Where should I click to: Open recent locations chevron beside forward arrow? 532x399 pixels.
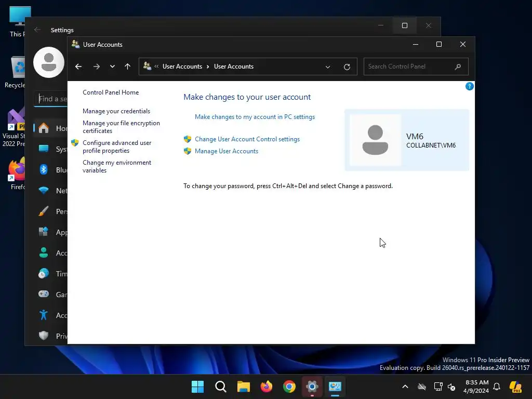(112, 66)
